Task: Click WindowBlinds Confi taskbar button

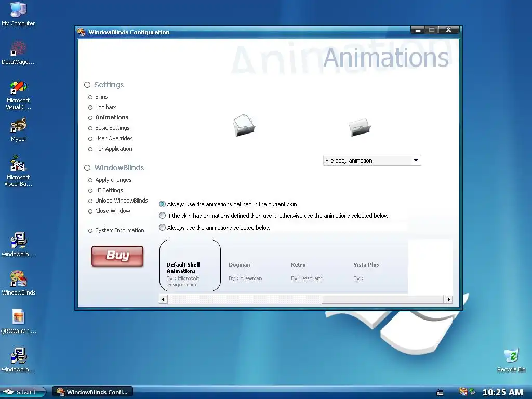Action: click(x=92, y=392)
